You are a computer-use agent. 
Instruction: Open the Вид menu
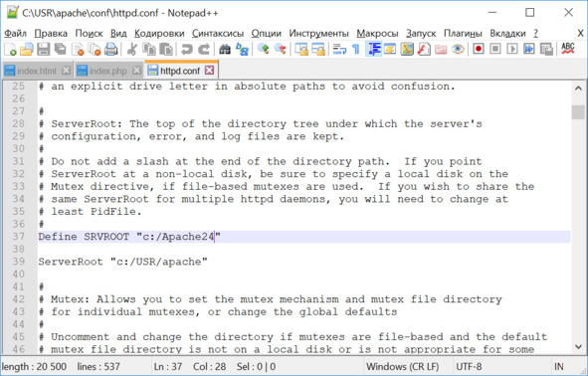[118, 34]
